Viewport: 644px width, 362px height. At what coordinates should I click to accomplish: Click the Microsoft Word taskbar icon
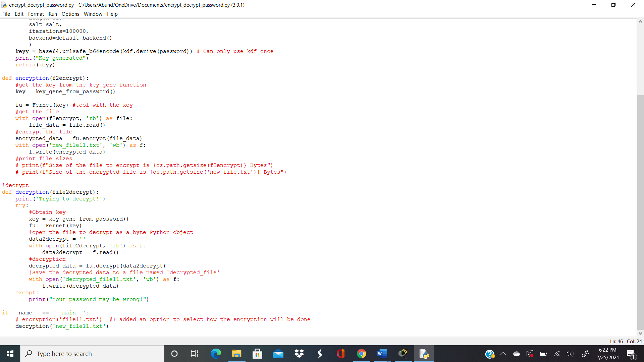[382, 353]
